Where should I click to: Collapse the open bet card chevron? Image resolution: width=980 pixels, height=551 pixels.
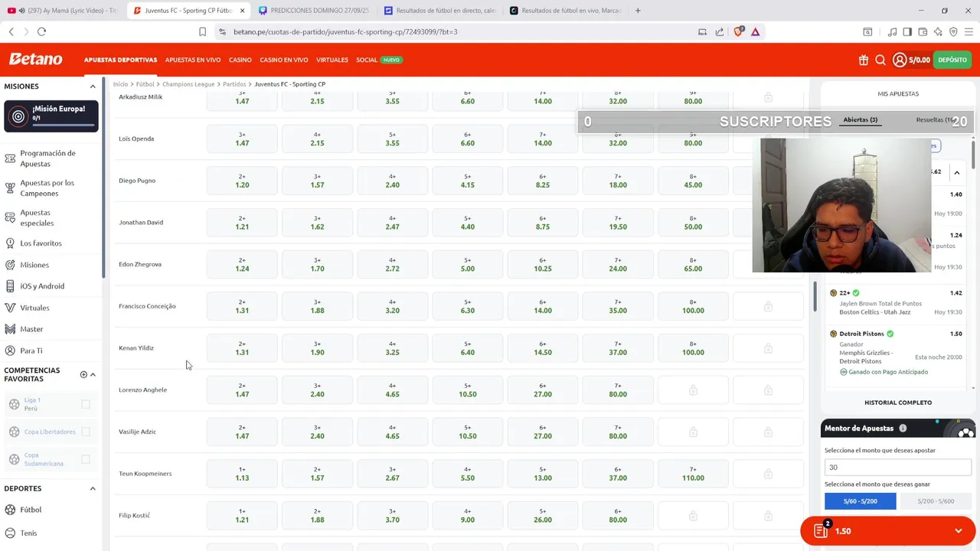956,173
